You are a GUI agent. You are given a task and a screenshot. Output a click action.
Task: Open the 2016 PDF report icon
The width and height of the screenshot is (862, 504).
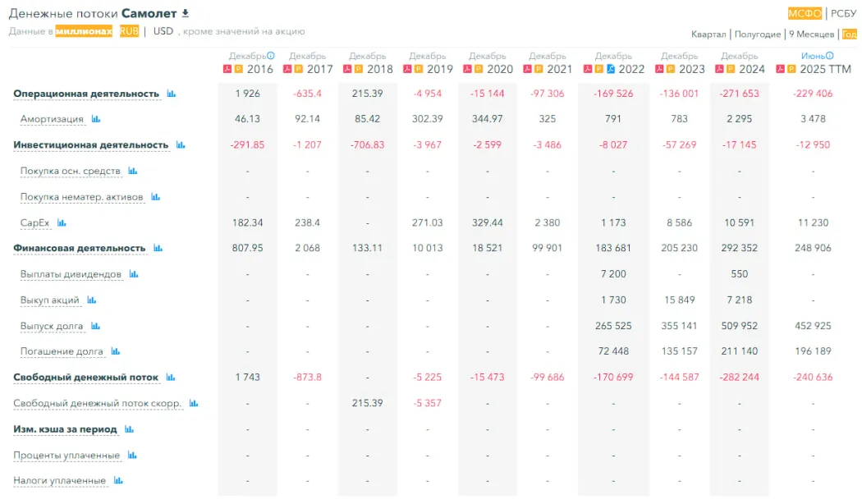pyautogui.click(x=228, y=69)
